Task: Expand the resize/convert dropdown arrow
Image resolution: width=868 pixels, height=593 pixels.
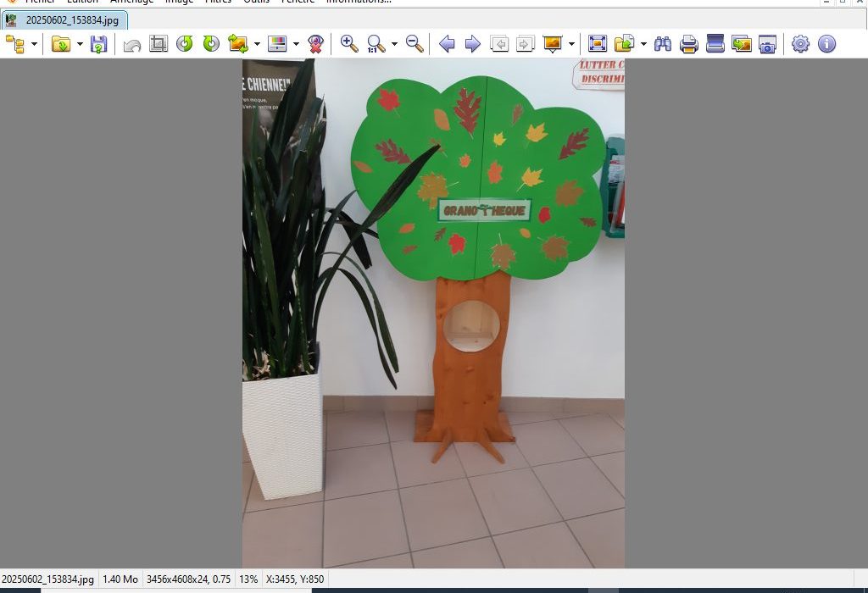Action: click(257, 44)
